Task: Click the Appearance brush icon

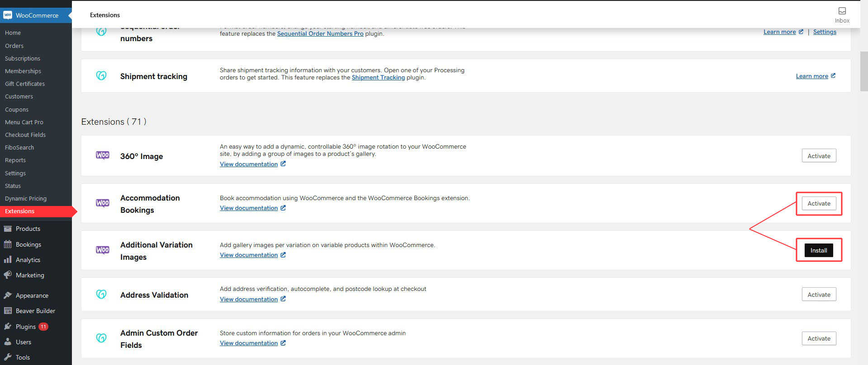Action: coord(8,295)
